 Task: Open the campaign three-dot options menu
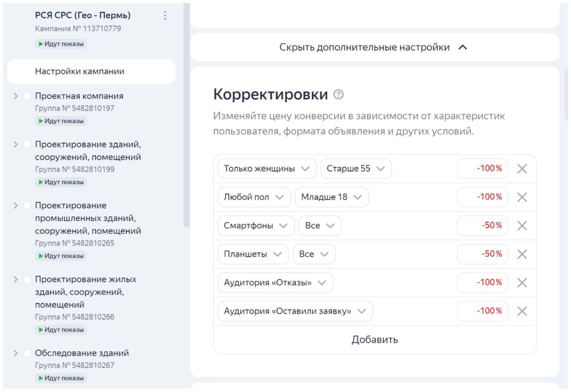coord(165,16)
